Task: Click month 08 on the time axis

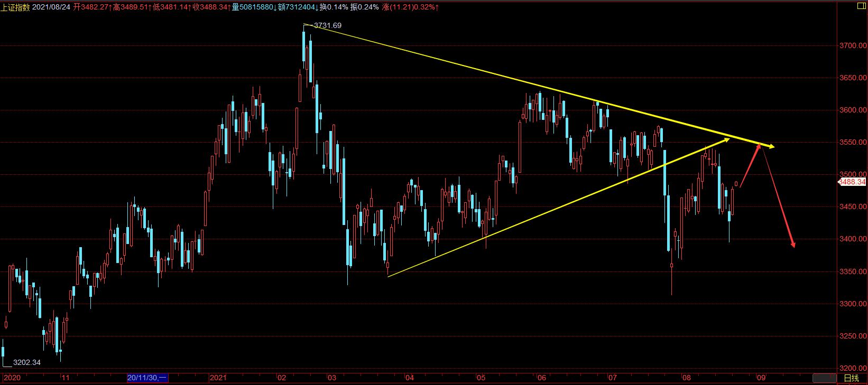Action: (686, 378)
